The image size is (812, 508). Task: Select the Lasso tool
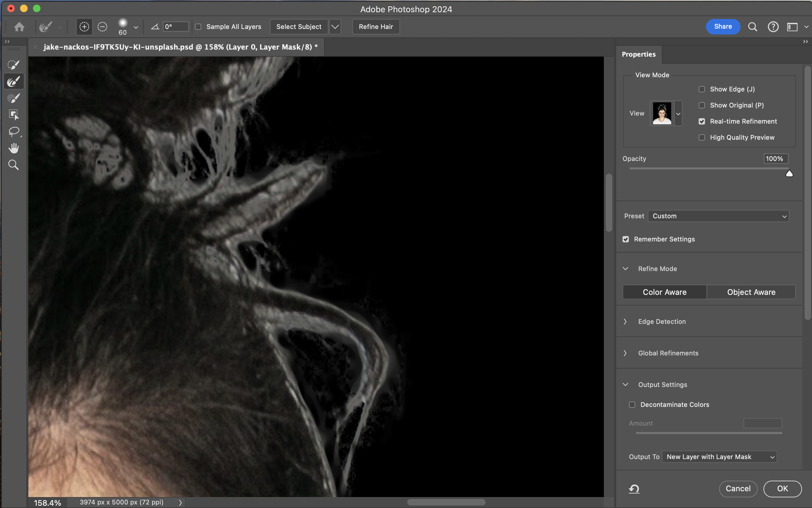click(14, 131)
